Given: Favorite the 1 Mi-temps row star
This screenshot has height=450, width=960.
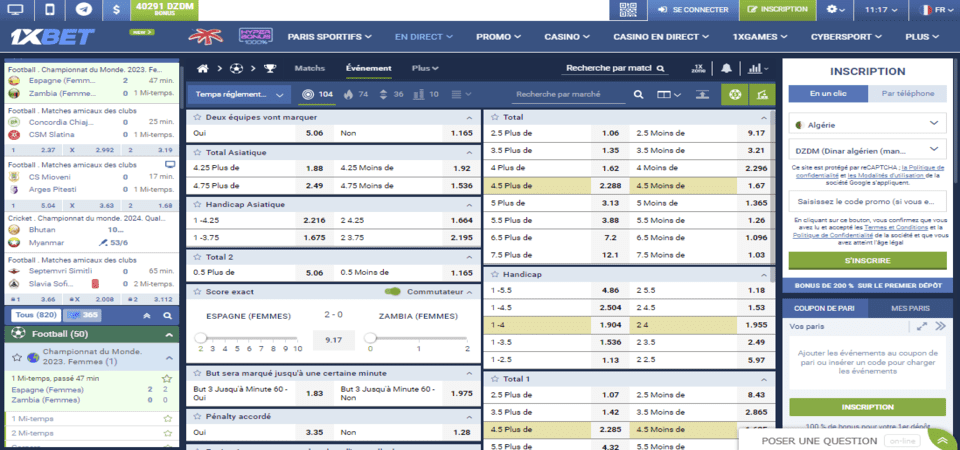Looking at the screenshot, I should 167,419.
